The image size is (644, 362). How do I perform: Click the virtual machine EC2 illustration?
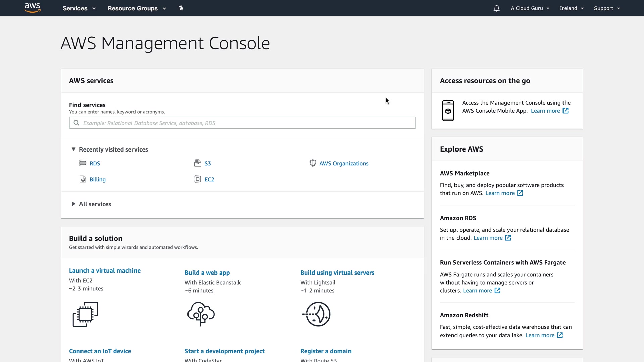(x=85, y=314)
